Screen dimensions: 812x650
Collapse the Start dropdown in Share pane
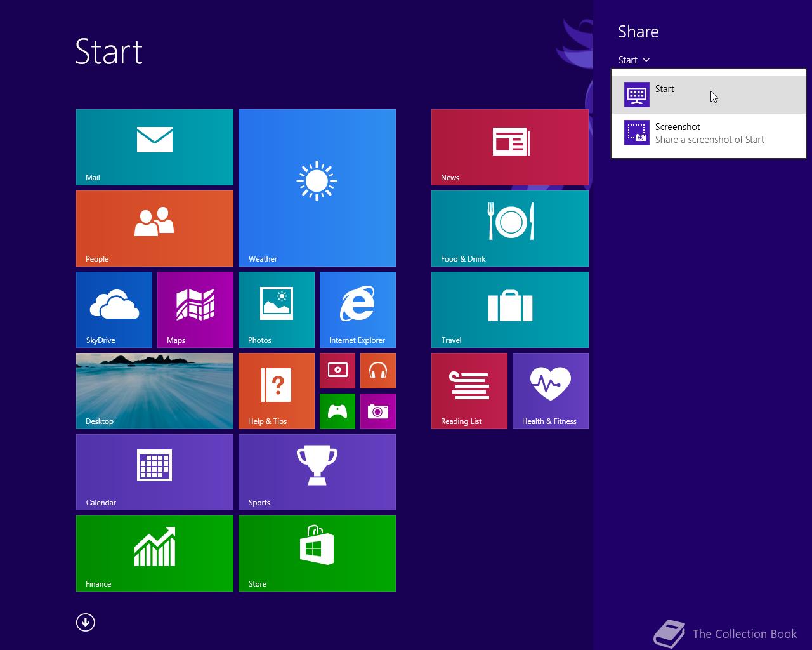pyautogui.click(x=634, y=60)
